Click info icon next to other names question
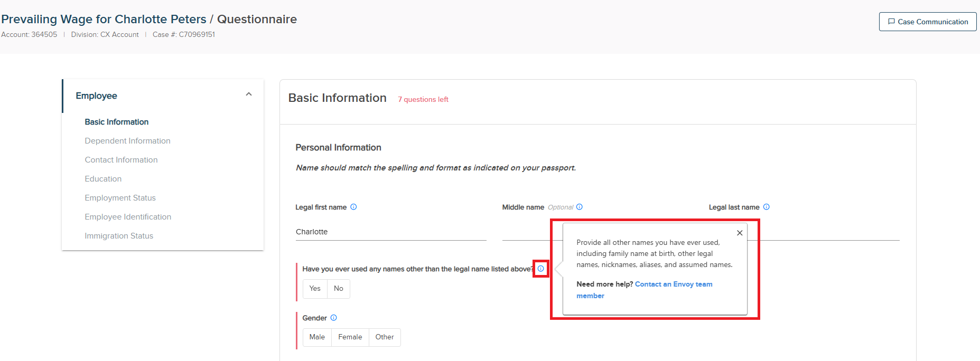Screen dimensions: 980x361 (540, 269)
